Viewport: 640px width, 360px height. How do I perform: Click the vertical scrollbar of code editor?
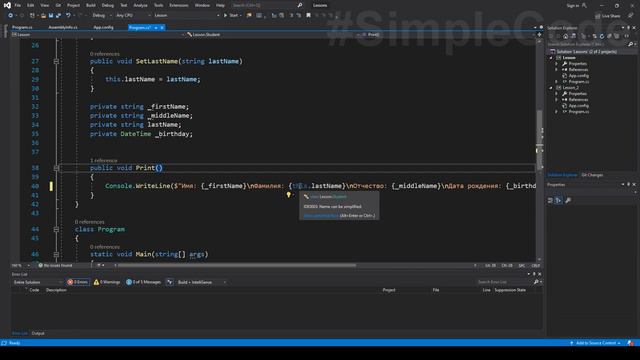(x=539, y=139)
